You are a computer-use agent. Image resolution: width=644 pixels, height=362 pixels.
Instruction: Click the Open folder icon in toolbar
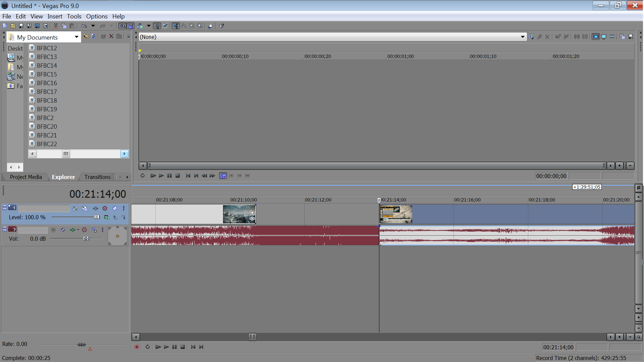tap(13, 26)
